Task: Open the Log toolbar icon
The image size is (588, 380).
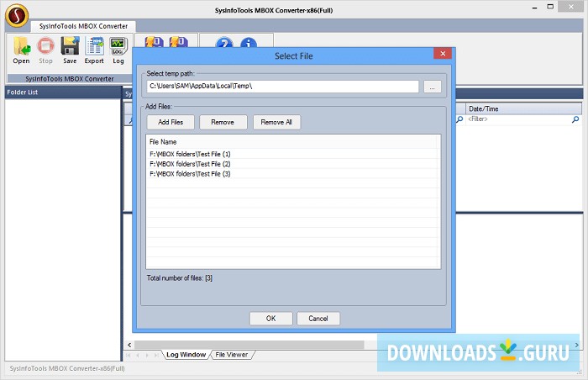Action: click(x=118, y=50)
